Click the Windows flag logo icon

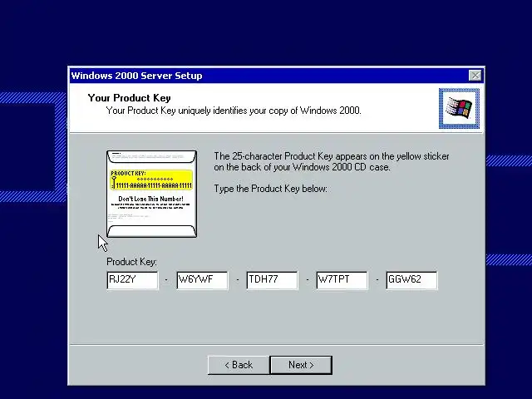(x=459, y=109)
